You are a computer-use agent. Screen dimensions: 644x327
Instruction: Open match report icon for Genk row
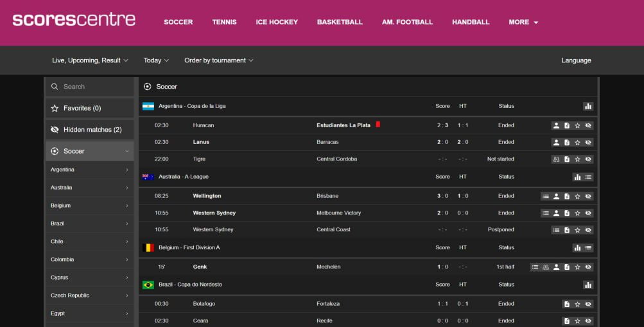coord(567,267)
